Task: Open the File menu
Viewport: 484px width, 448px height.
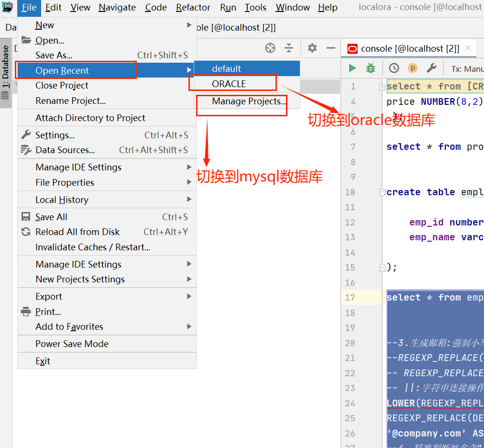Action: coord(29,7)
